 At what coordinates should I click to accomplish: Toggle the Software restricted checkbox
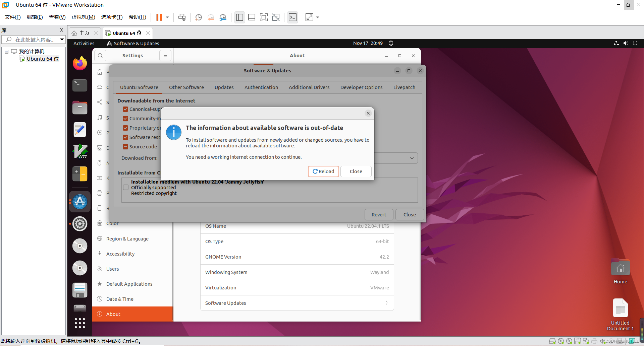125,137
